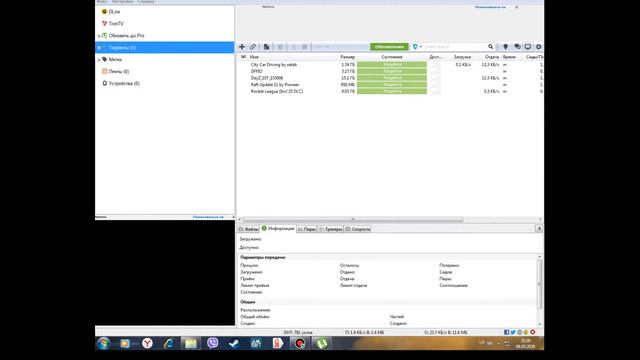This screenshot has width=640, height=360.
Task: Select the Raft Update 11 by Pioneer torrent
Action: pos(275,84)
